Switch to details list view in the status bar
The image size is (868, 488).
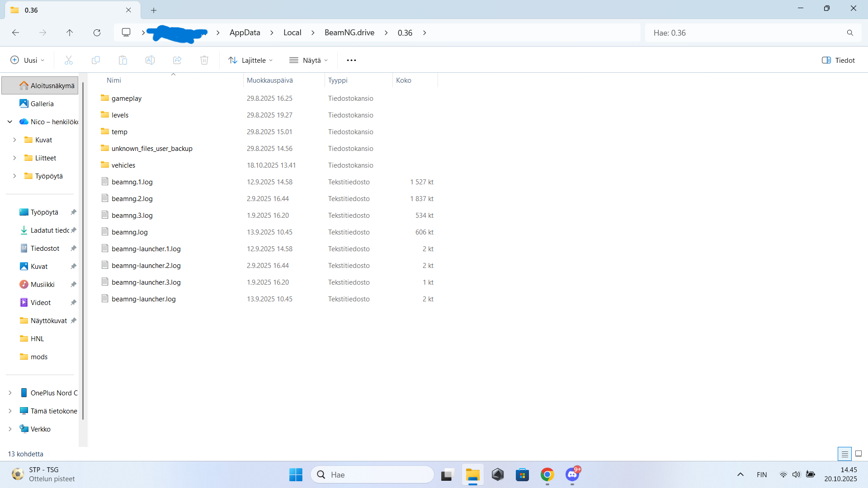(844, 454)
